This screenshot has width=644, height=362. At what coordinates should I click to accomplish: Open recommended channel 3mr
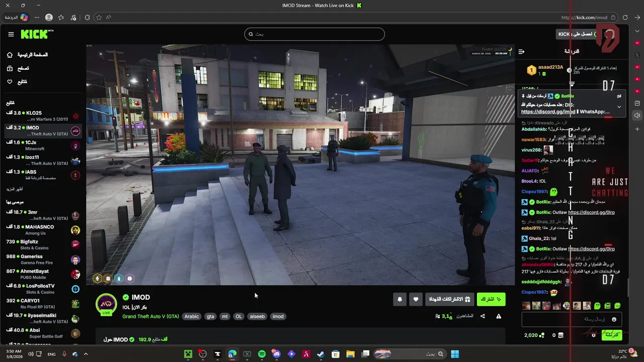(x=43, y=215)
